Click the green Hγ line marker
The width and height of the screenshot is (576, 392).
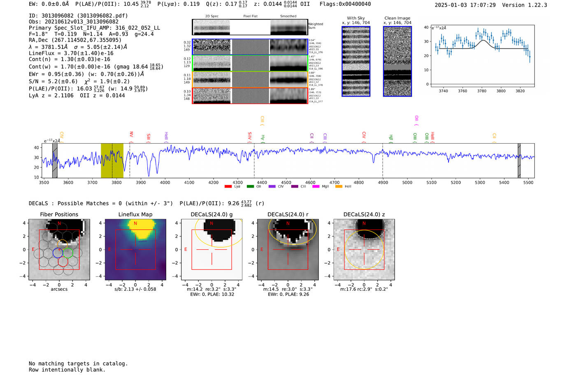262,139
